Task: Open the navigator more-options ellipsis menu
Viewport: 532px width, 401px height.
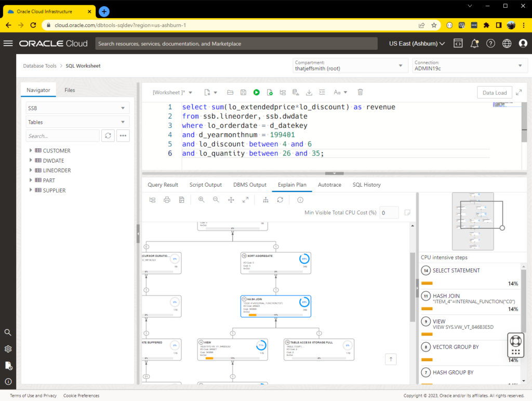Action: pyautogui.click(x=123, y=136)
